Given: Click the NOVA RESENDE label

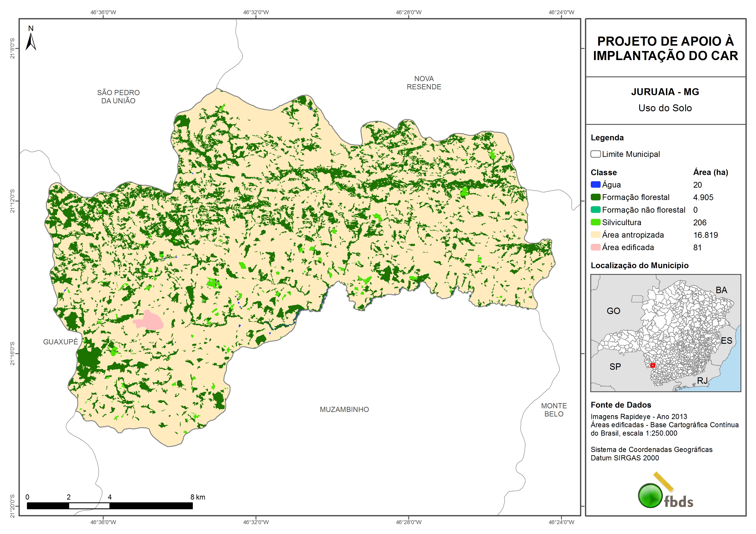Looking at the screenshot, I should point(424,83).
